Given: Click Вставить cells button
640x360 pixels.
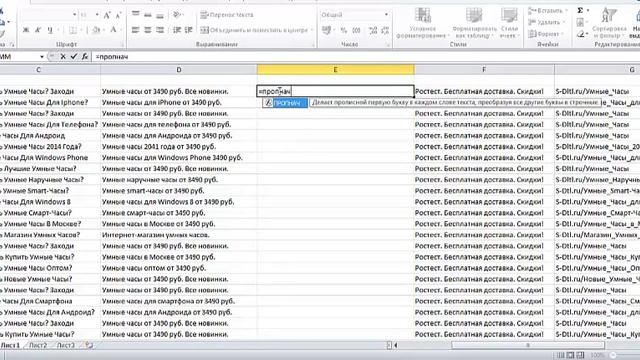Looking at the screenshot, I should pyautogui.click(x=547, y=11).
